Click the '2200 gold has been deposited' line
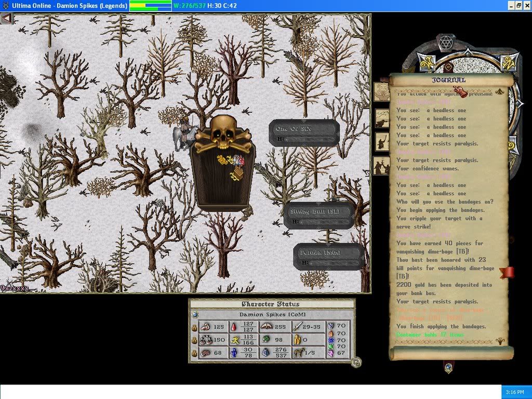The width and height of the screenshot is (532, 399). click(444, 289)
